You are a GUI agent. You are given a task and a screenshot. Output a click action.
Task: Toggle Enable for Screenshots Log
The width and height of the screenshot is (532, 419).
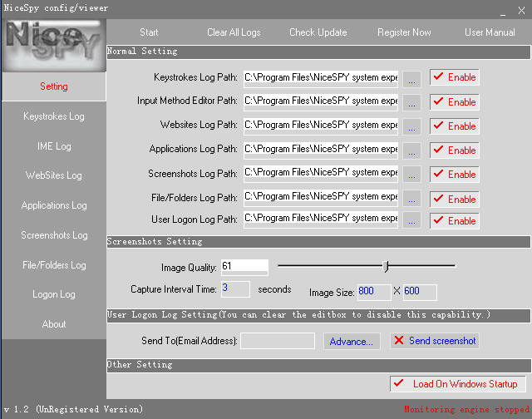coord(455,174)
